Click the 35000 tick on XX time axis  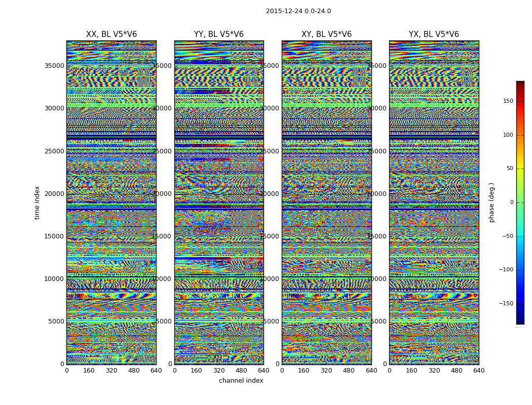[x=54, y=66]
